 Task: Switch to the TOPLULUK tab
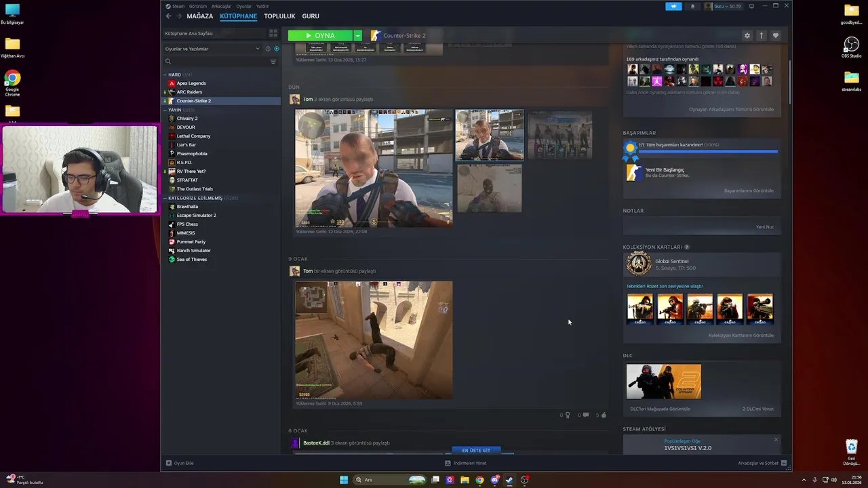(279, 16)
